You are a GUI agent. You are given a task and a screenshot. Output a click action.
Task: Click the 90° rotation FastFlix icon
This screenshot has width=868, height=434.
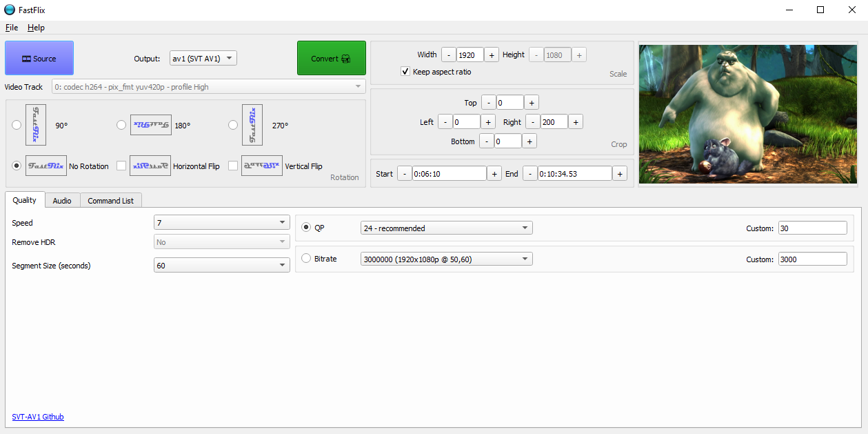tap(36, 125)
